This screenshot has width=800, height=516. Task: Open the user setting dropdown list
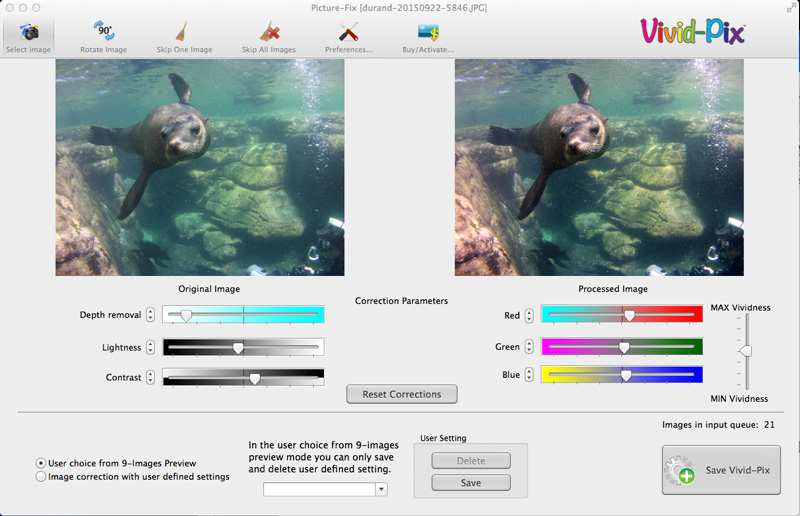pos(381,489)
